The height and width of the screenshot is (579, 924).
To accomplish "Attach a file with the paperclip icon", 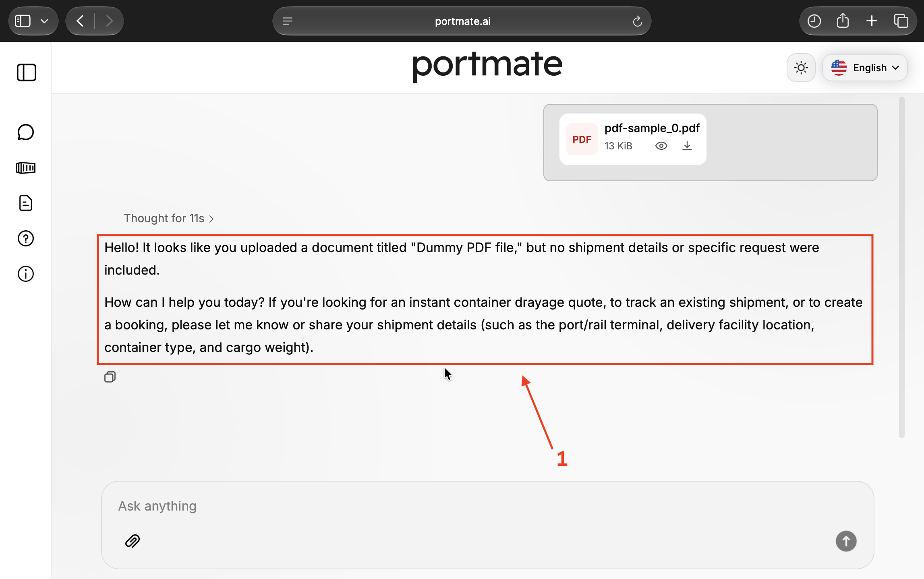I will (132, 541).
